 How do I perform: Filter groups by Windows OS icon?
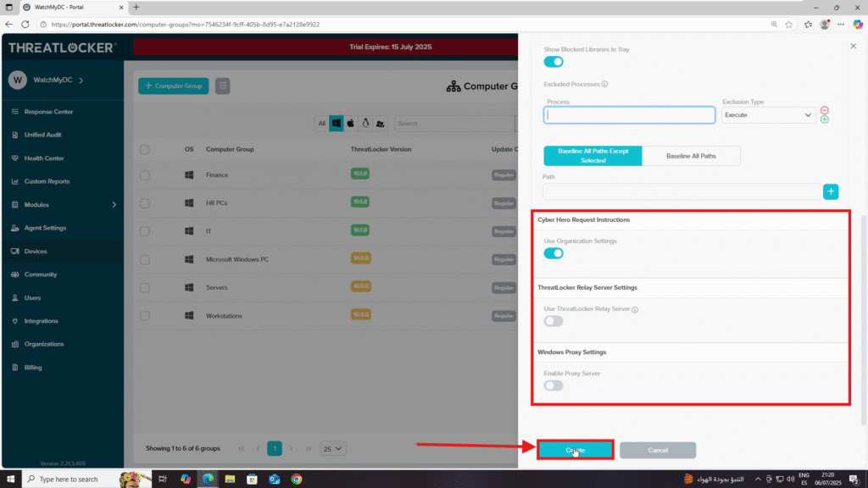[336, 124]
